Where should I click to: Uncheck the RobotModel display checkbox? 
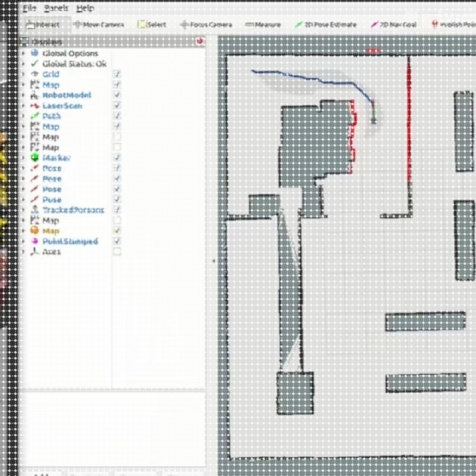(117, 95)
